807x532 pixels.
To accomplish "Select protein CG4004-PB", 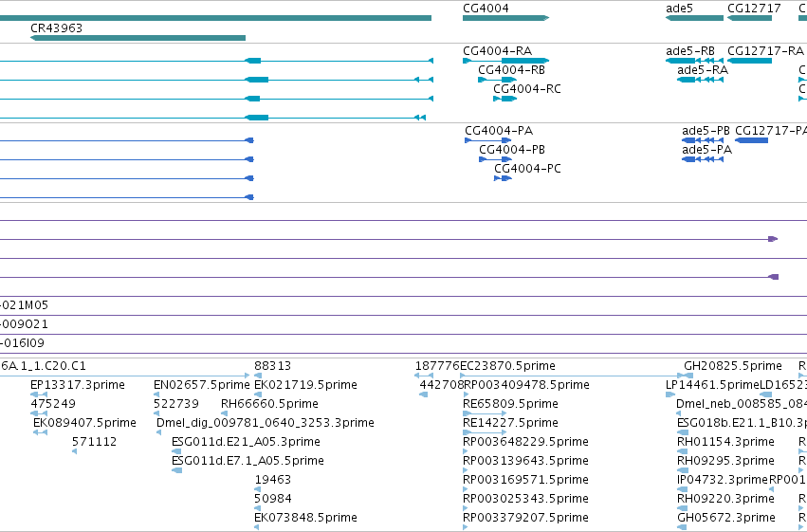I will [x=512, y=150].
